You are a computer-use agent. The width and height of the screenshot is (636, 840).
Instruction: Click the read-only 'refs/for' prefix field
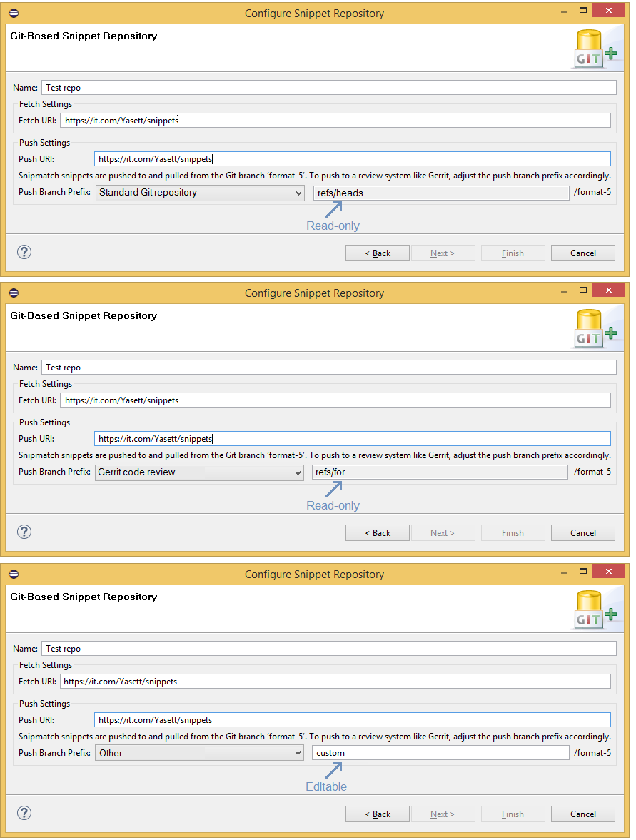(440, 472)
